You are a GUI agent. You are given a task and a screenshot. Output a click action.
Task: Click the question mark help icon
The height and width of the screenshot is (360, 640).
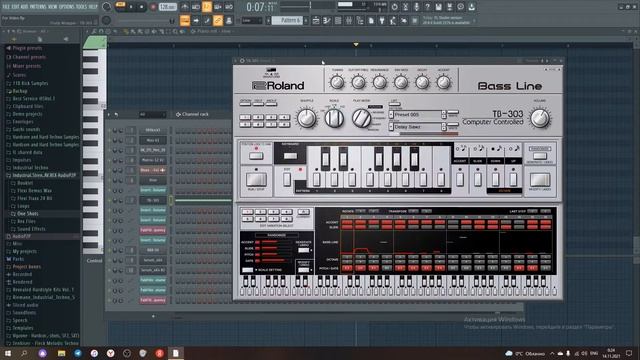[x=427, y=7]
